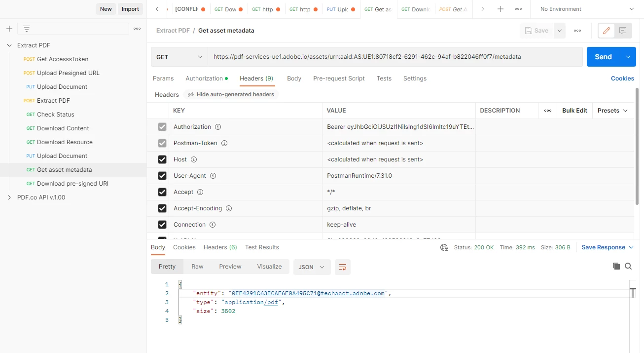Click the next tabs right arrow
644x353 pixels.
click(482, 9)
